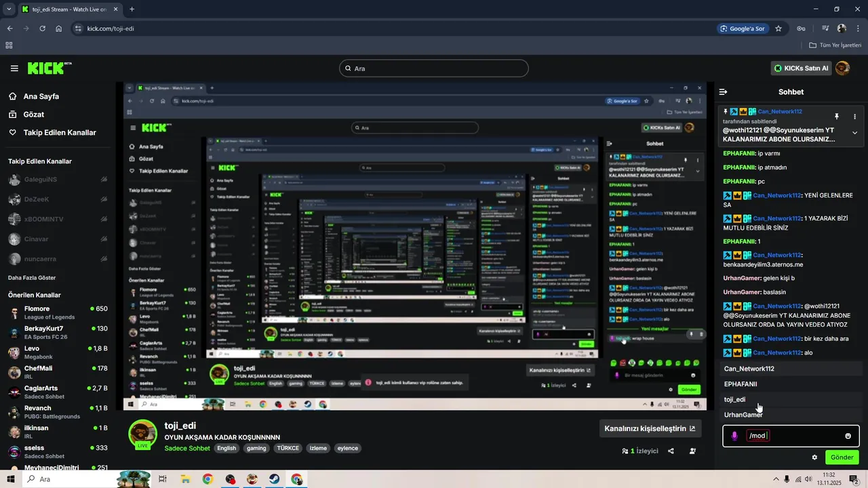868x488 pixels.
Task: Open the Kick hamburger sidebar menu
Action: point(14,68)
